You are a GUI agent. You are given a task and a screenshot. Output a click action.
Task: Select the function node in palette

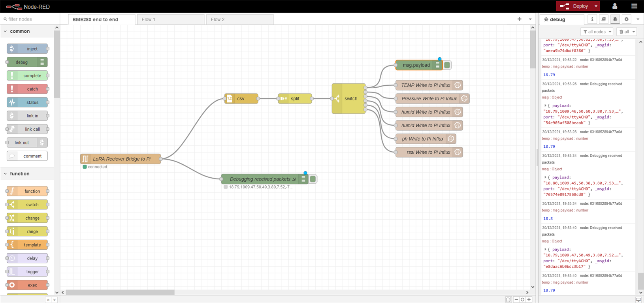(x=27, y=191)
